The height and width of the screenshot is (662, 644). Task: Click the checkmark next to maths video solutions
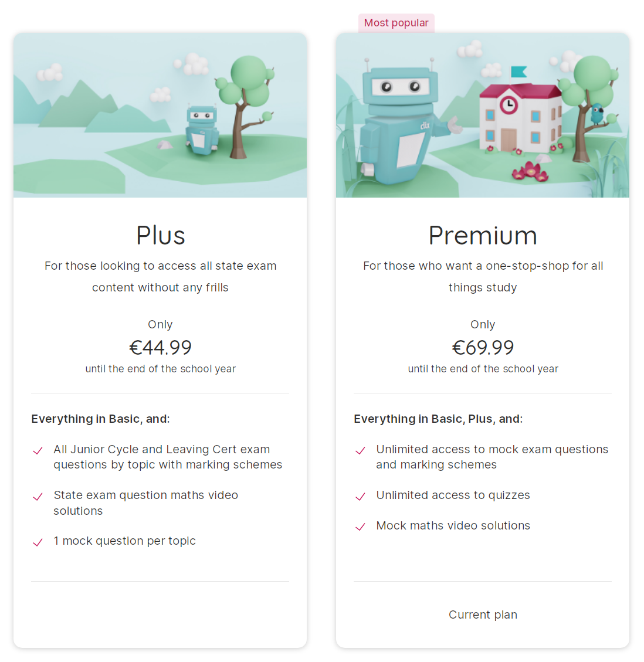point(38,497)
